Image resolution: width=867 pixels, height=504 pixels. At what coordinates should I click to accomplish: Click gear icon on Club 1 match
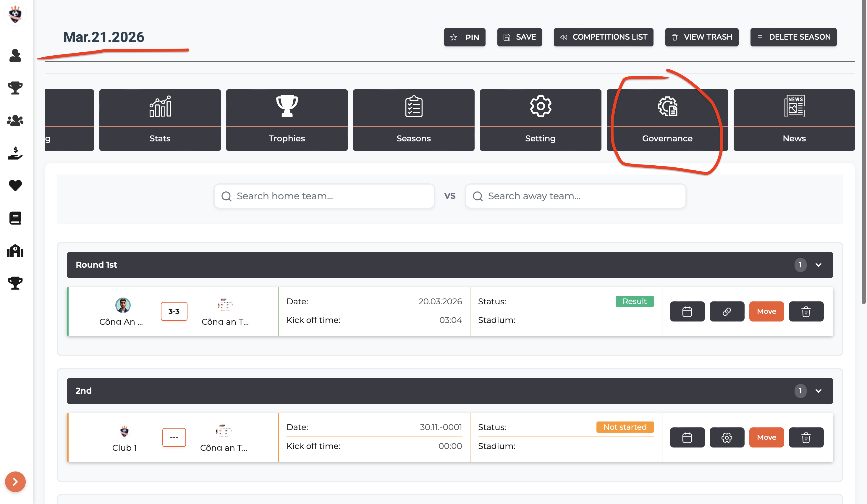726,437
